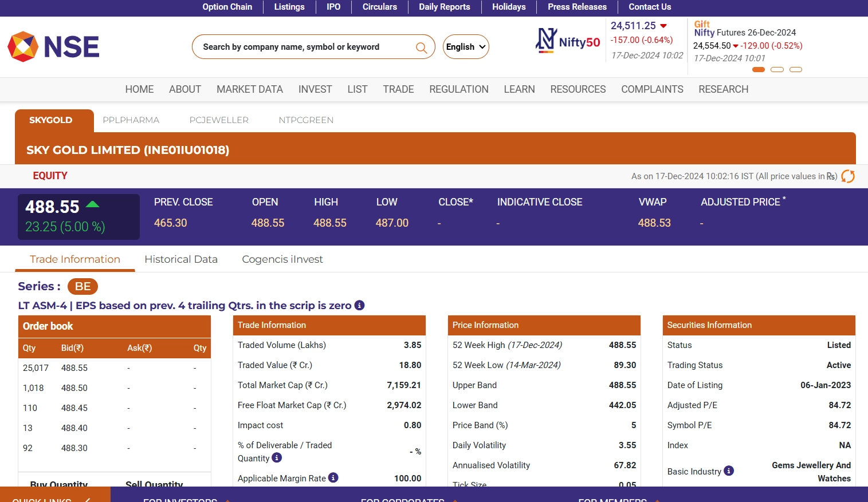Click the NSE logo
The height and width of the screenshot is (502, 868).
click(53, 47)
